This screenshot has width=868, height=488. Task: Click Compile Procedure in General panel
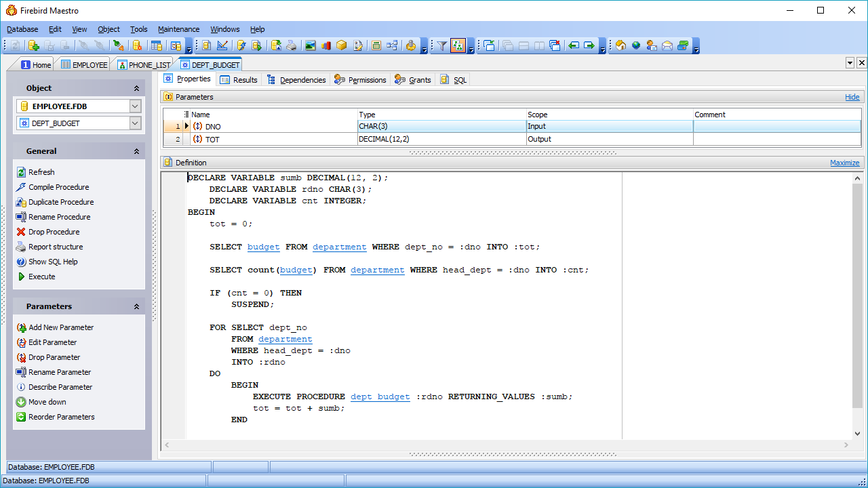(58, 187)
